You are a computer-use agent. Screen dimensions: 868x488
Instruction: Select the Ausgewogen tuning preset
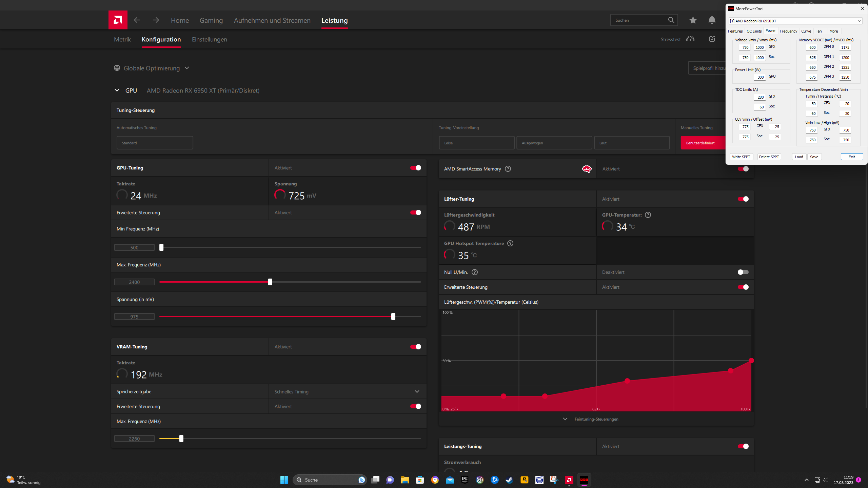(554, 143)
